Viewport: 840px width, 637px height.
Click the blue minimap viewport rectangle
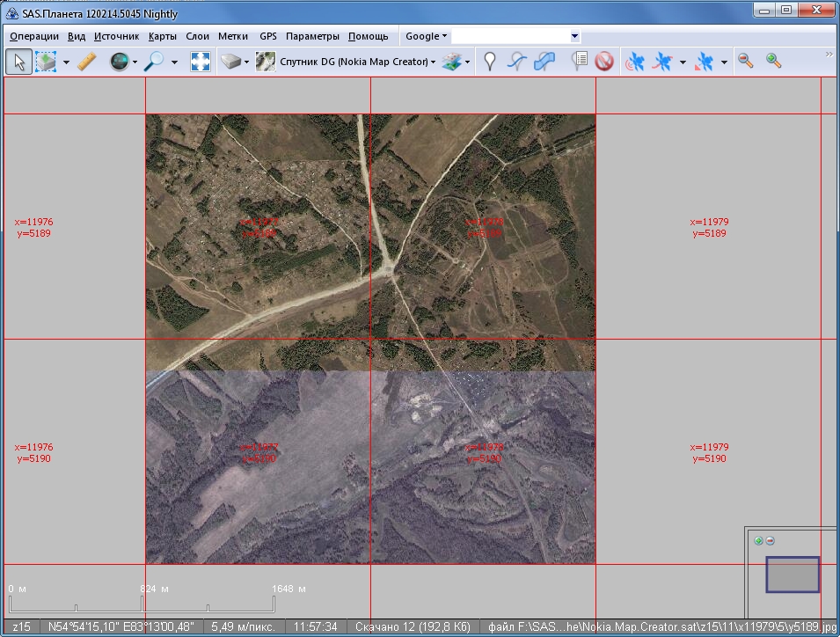pyautogui.click(x=792, y=575)
